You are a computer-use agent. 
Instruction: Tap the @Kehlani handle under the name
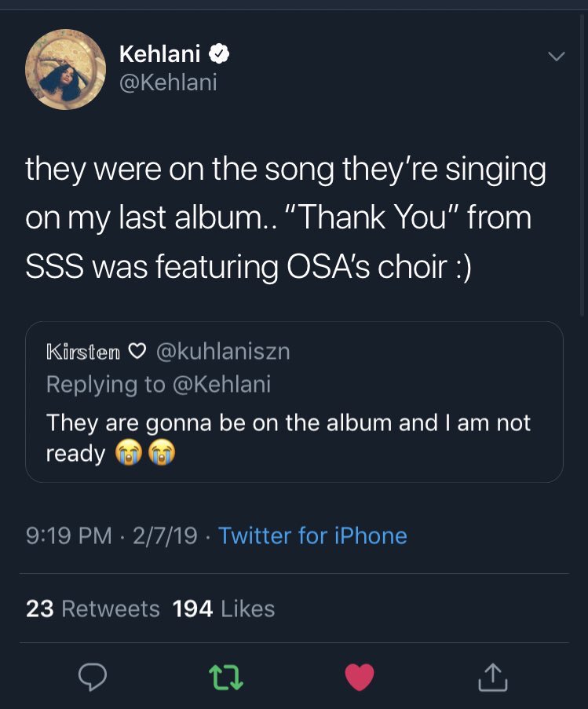coord(167,82)
